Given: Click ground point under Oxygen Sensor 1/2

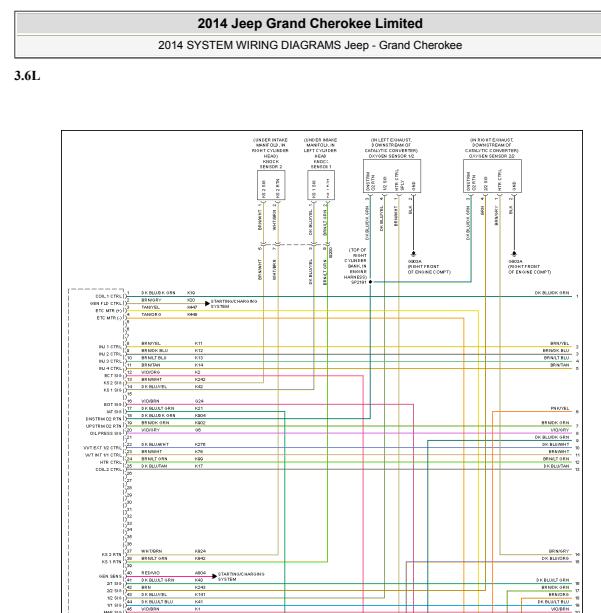Looking at the screenshot, I should [x=413, y=254].
